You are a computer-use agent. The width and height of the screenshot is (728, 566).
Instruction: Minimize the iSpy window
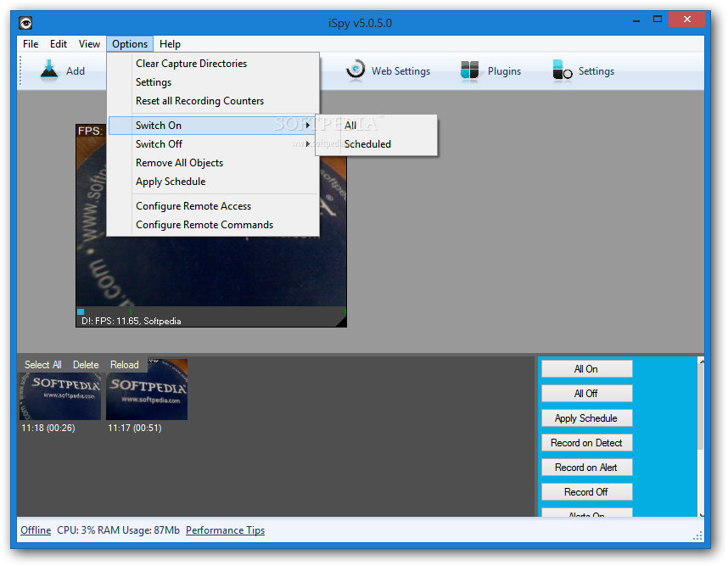click(x=636, y=20)
